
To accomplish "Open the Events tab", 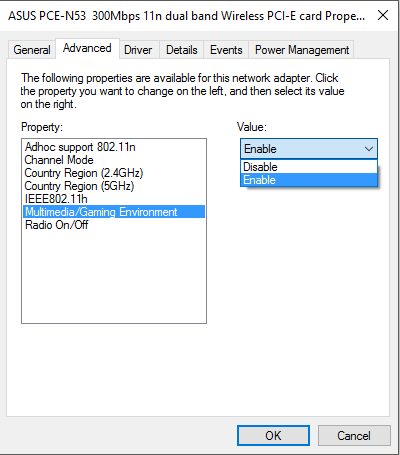I will tap(226, 50).
